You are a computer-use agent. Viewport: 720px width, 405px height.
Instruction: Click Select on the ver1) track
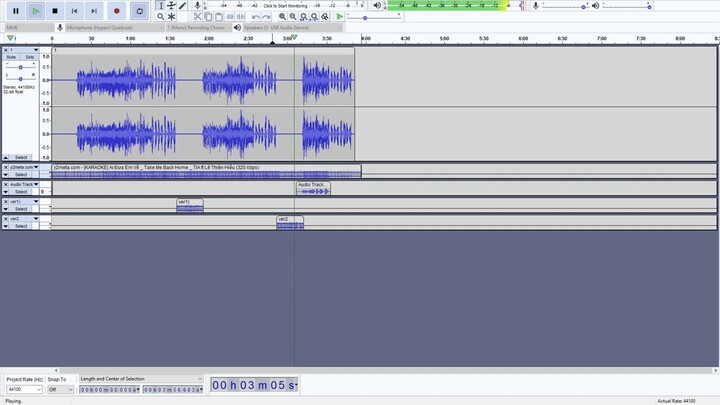21,209
